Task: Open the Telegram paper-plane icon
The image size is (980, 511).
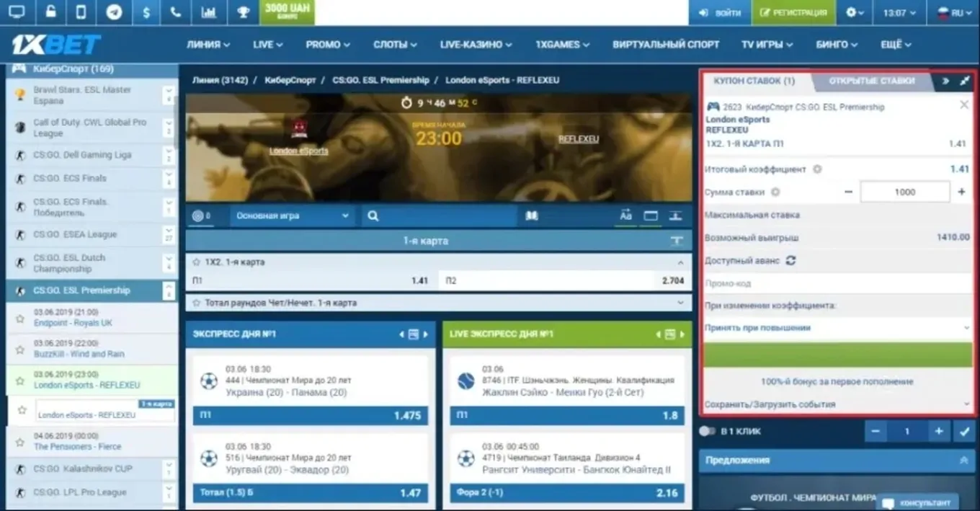Action: (x=114, y=12)
